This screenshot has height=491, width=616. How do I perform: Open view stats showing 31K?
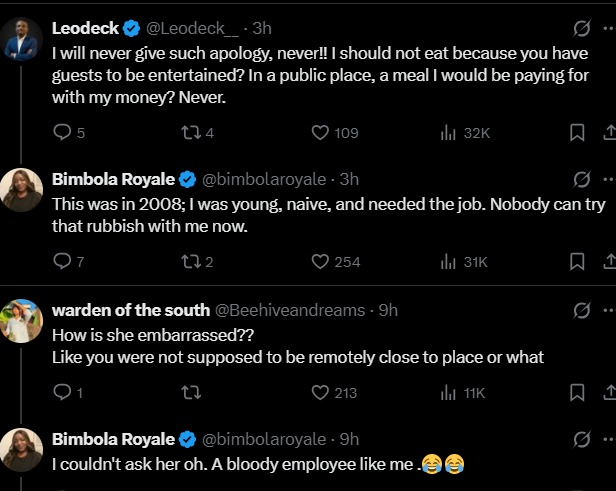tap(449, 262)
